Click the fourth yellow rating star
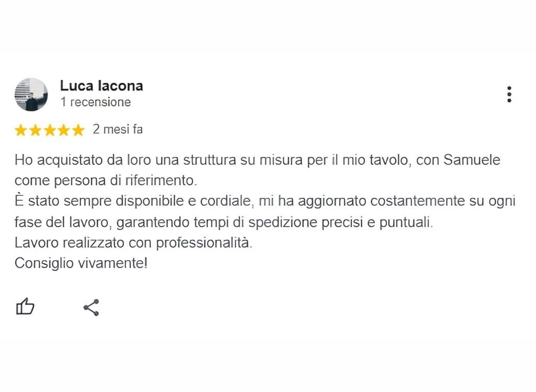The image size is (536, 392). [63, 130]
